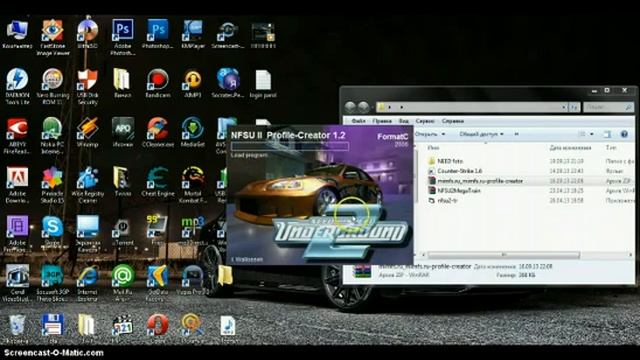Screen dimensions: 640x360
Task: Open Cheat Engine shortcut
Action: point(158,182)
